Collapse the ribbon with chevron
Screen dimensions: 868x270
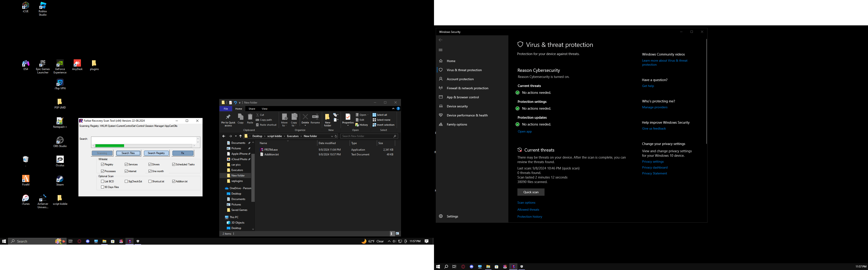tap(393, 109)
